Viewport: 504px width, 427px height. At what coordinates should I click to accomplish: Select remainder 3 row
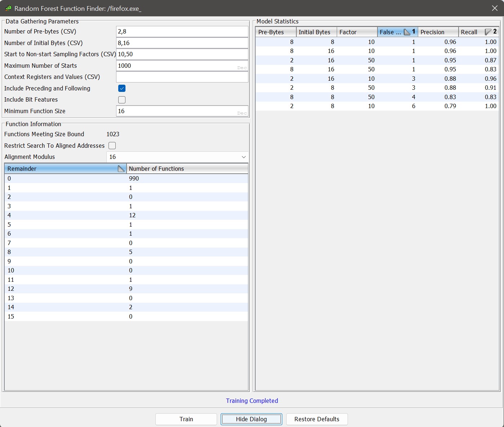pos(126,206)
